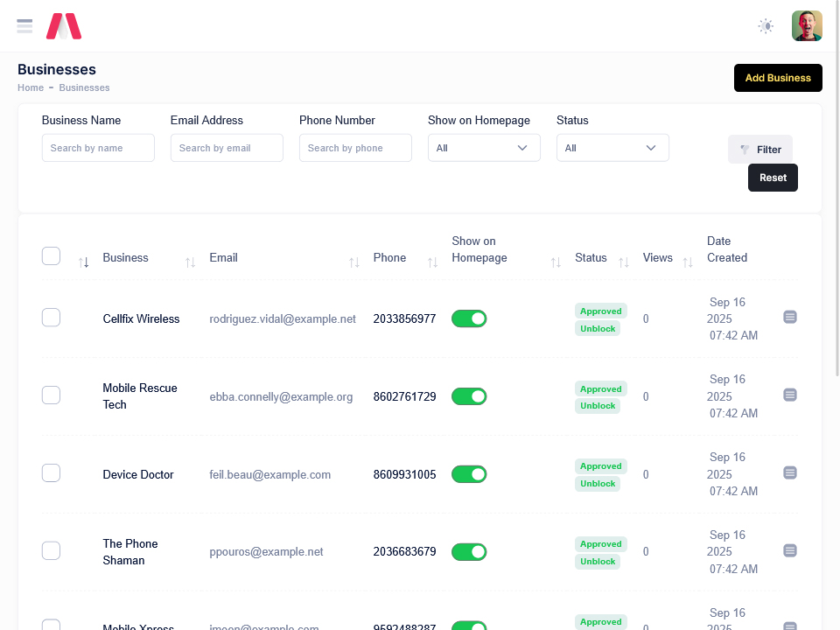
Task: Reset the filters with Reset button
Action: (773, 178)
